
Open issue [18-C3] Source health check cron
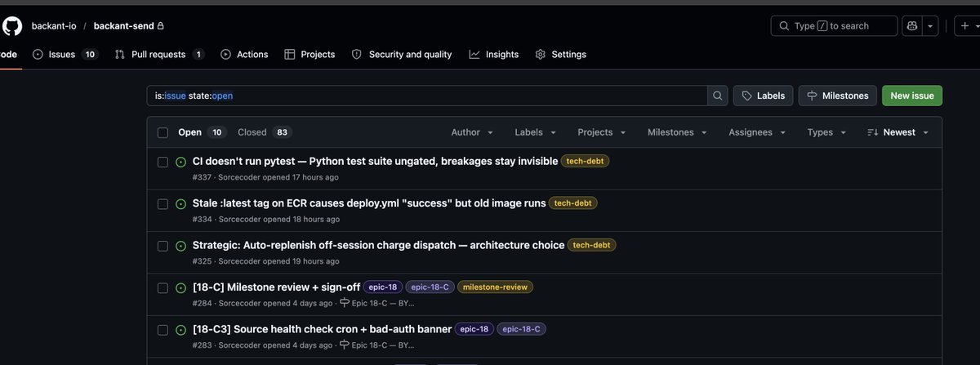[x=322, y=329]
